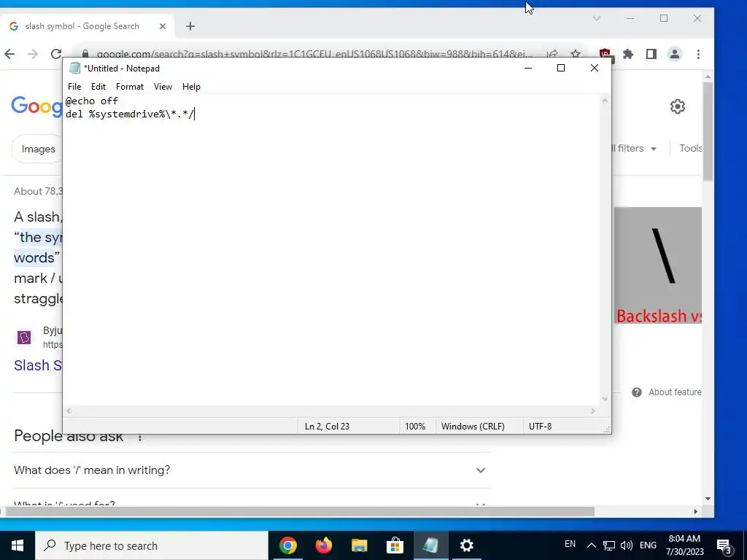Screen dimensions: 747x560
Task: Open a new Chrome tab
Action: click(x=190, y=26)
